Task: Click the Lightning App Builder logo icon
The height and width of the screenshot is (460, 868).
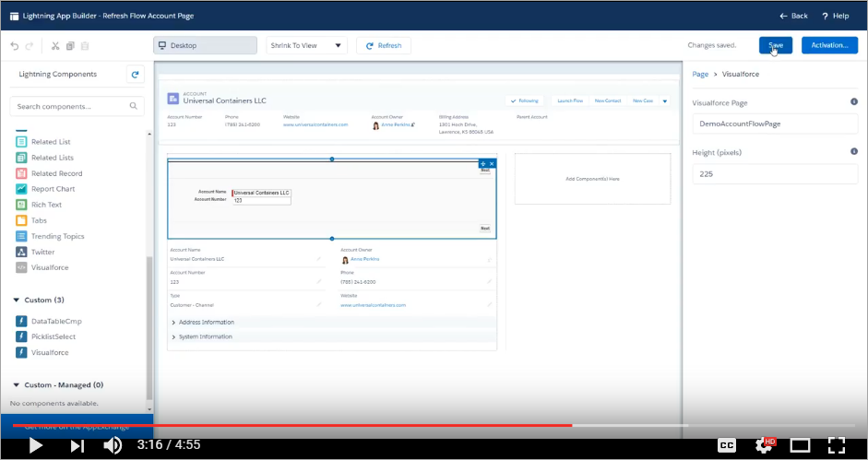Action: [x=15, y=16]
